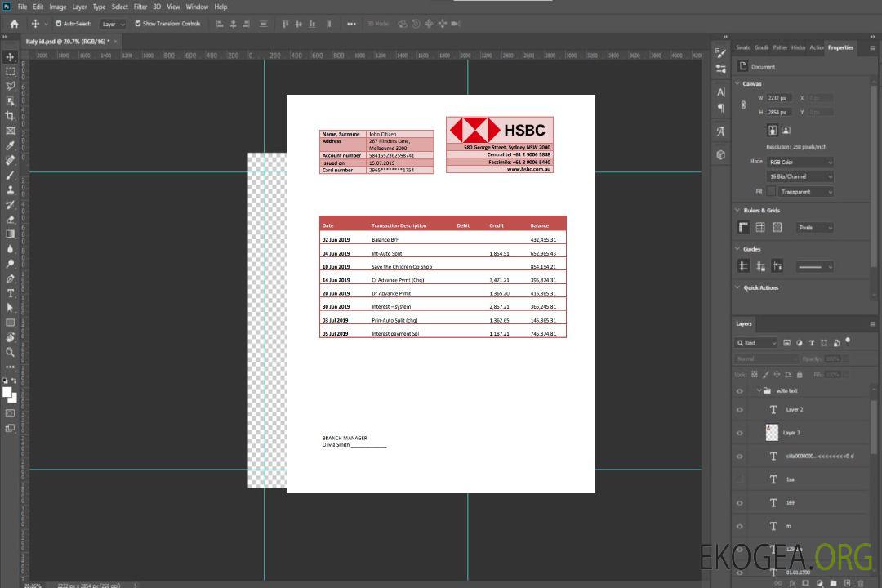Image resolution: width=882 pixels, height=588 pixels.
Task: Toggle Show Transform Controls checkbox
Action: (138, 24)
